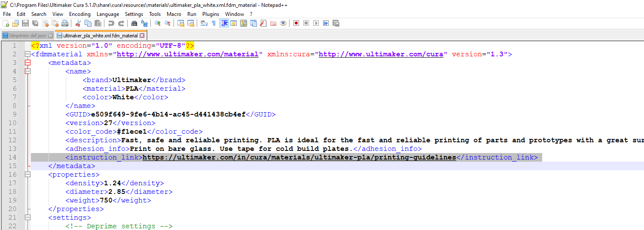Click the Save recorded macro icon

click(336, 23)
